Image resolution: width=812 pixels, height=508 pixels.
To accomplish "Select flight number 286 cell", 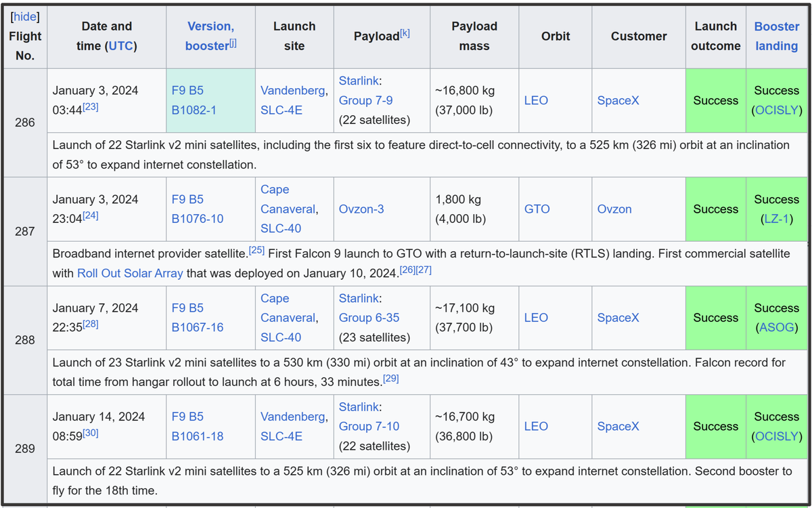I will [x=25, y=123].
